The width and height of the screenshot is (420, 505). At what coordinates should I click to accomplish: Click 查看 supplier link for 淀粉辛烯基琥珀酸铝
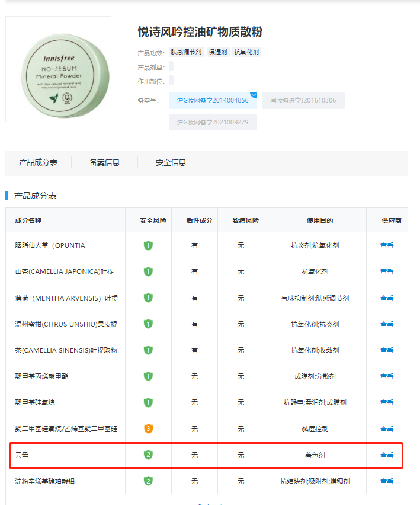tap(387, 481)
